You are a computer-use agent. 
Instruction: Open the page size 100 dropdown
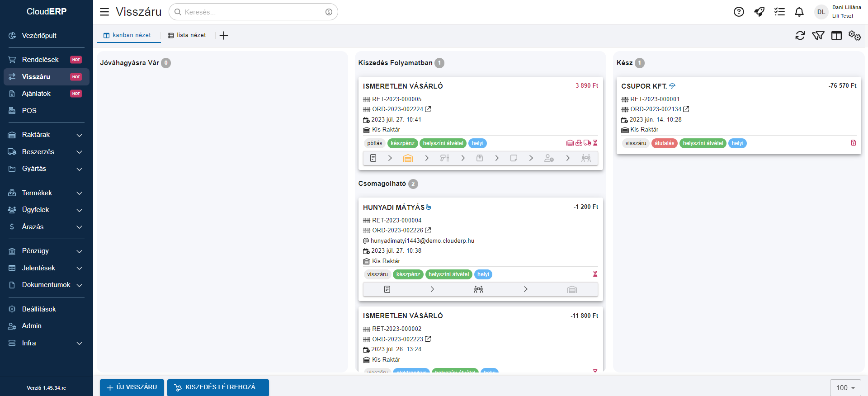pyautogui.click(x=845, y=387)
